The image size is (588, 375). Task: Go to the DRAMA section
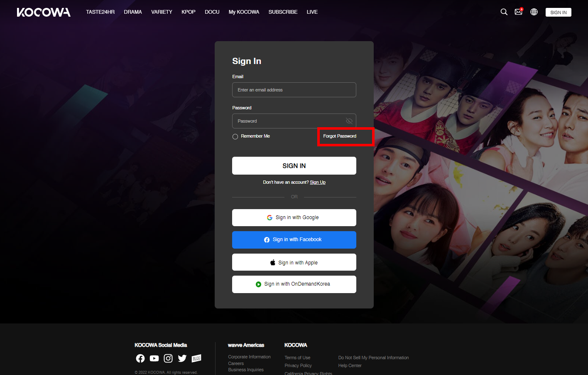pos(133,12)
